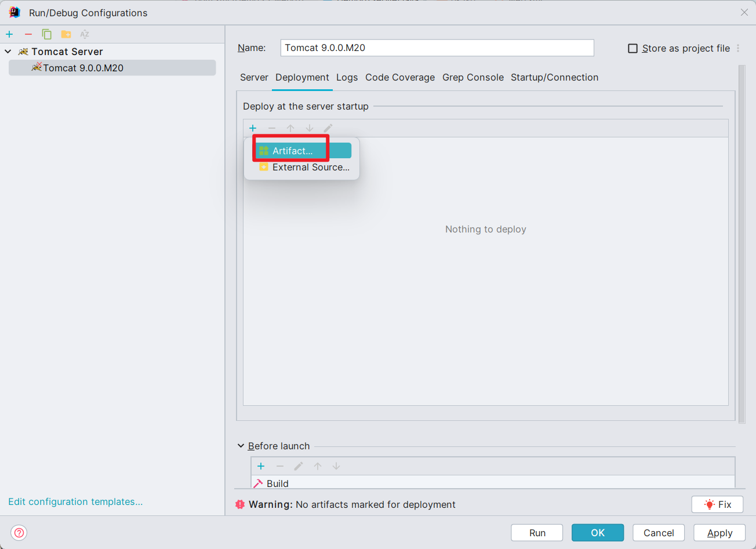Remove Before launch task with the minus icon

(x=280, y=466)
